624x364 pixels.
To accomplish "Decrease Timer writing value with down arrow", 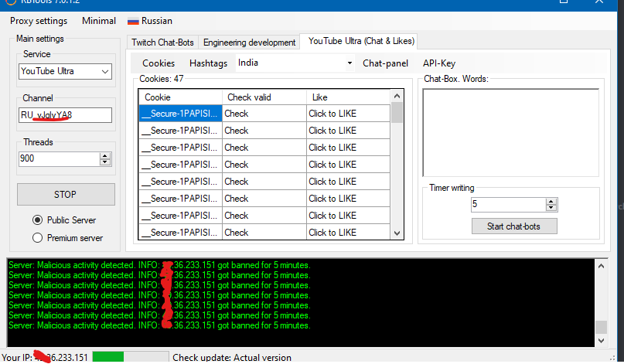I will [x=551, y=208].
